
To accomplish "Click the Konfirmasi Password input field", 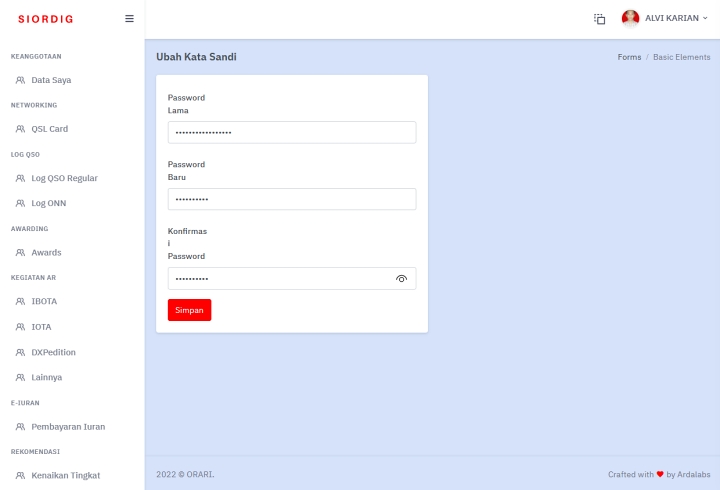I will pos(280,279).
